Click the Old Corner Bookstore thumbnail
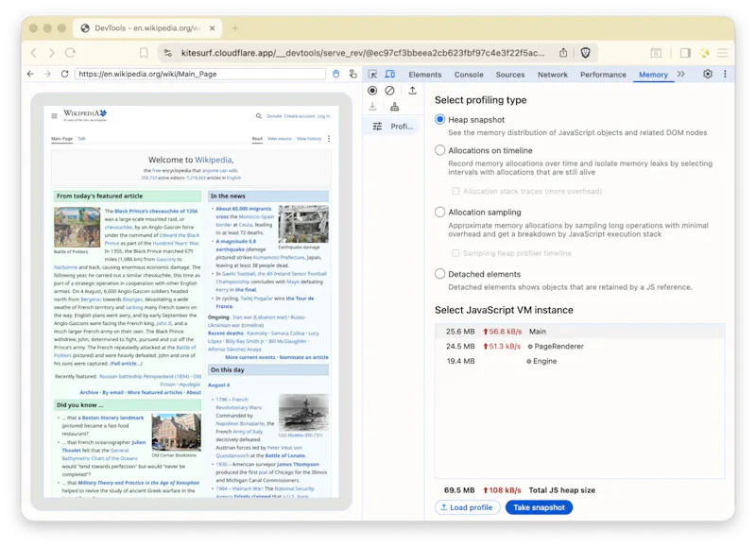The width and height of the screenshot is (756, 547). point(177,433)
